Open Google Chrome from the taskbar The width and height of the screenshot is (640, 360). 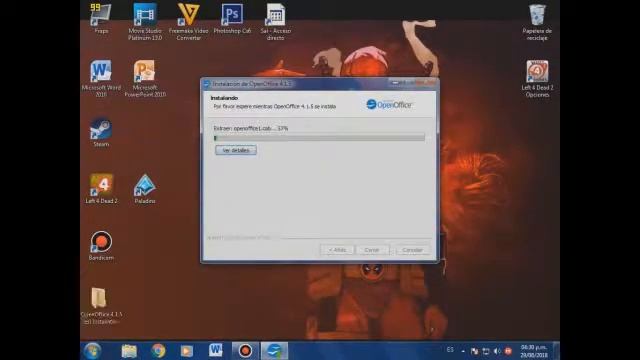point(158,351)
